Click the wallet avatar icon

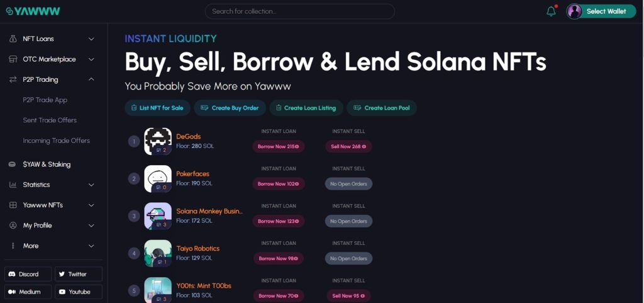pyautogui.click(x=575, y=11)
